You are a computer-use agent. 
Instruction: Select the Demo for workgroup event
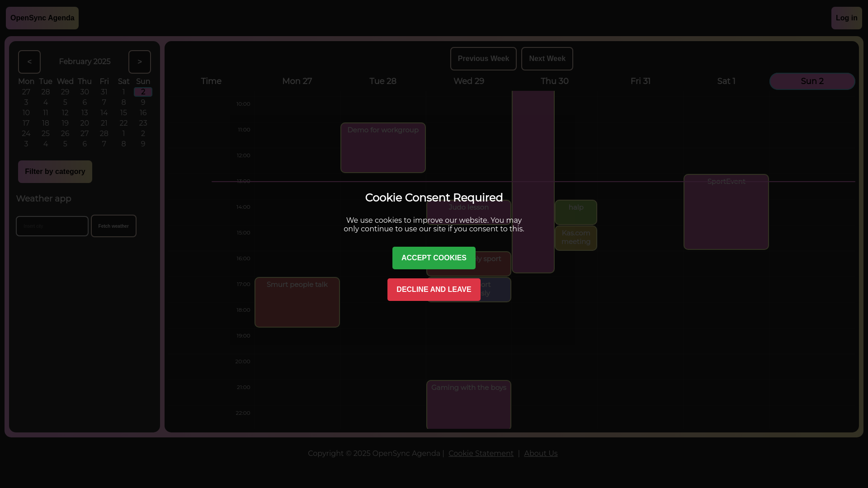click(383, 148)
